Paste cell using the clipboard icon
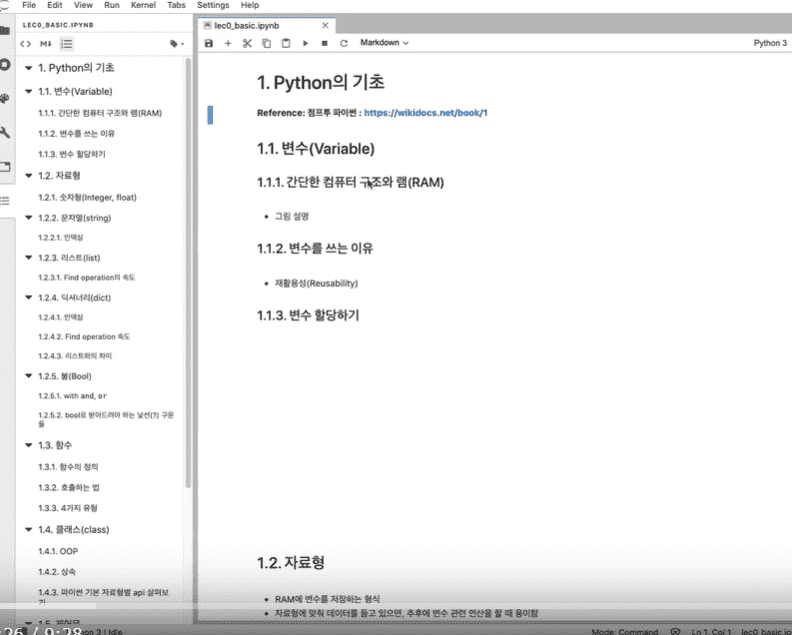Screen dimensions: 792x635 tap(286, 43)
